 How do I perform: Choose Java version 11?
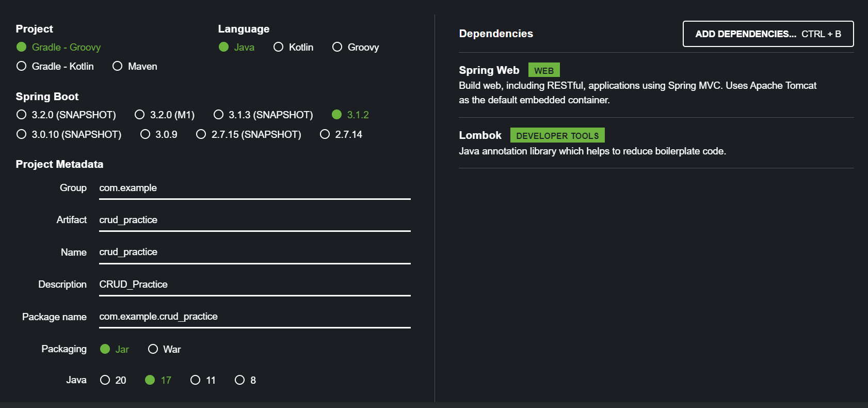point(203,380)
